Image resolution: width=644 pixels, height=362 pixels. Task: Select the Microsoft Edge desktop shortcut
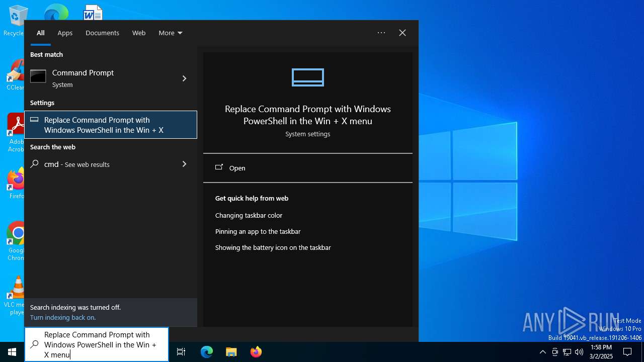(x=56, y=12)
